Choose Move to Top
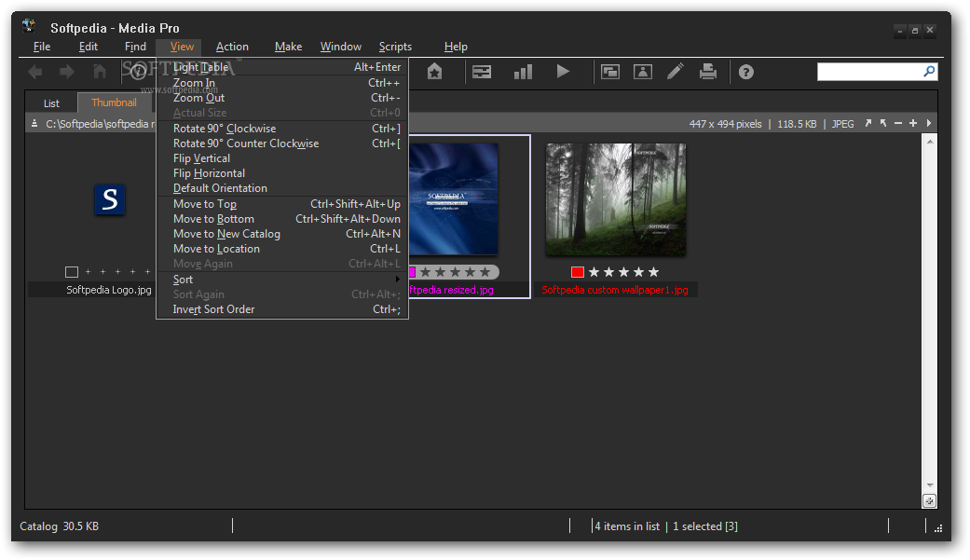 coord(282,204)
